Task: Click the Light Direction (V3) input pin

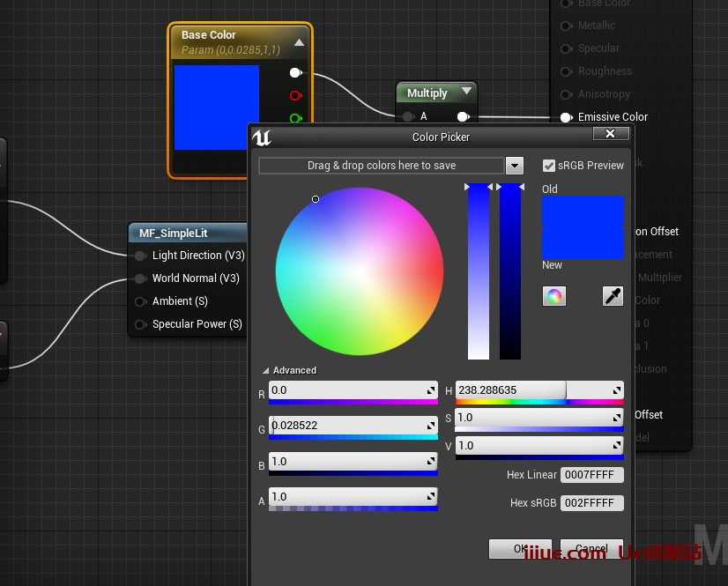Action: click(x=140, y=256)
